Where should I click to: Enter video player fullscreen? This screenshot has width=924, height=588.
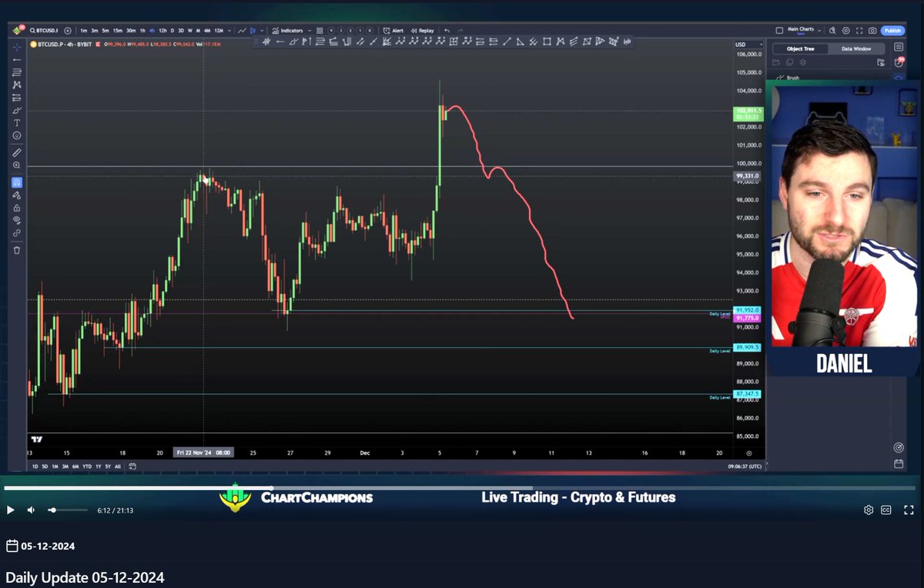pos(909,509)
